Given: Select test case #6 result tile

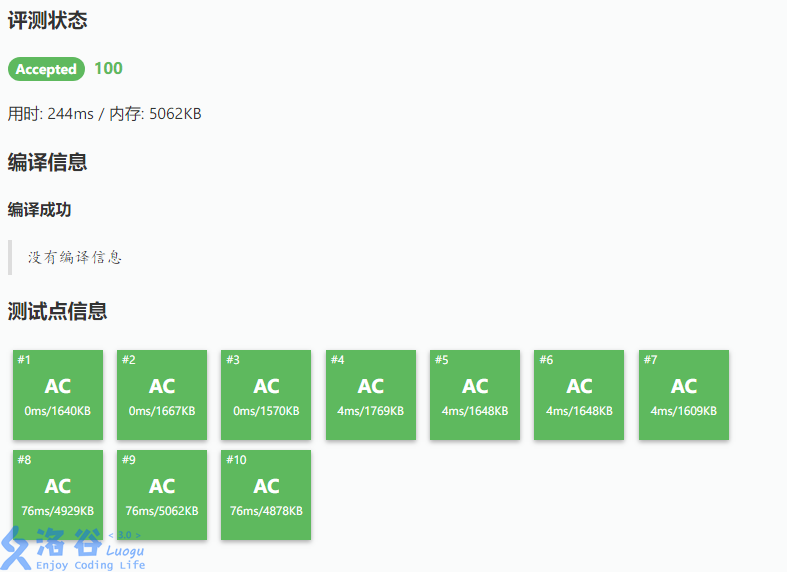Looking at the screenshot, I should pyautogui.click(x=579, y=394).
